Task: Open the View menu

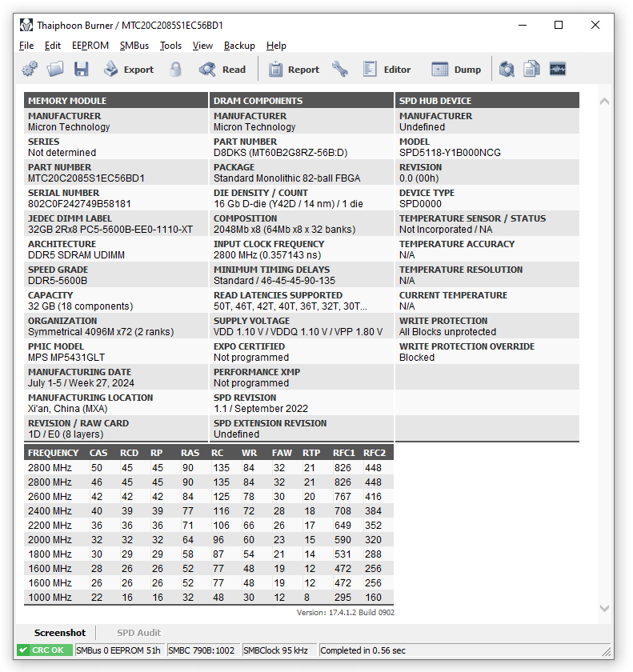Action: pos(202,46)
